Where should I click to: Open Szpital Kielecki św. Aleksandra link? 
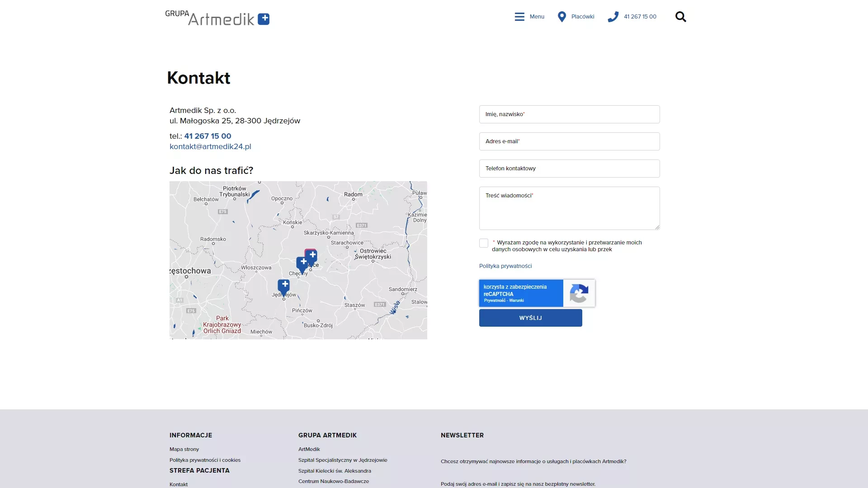[335, 471]
